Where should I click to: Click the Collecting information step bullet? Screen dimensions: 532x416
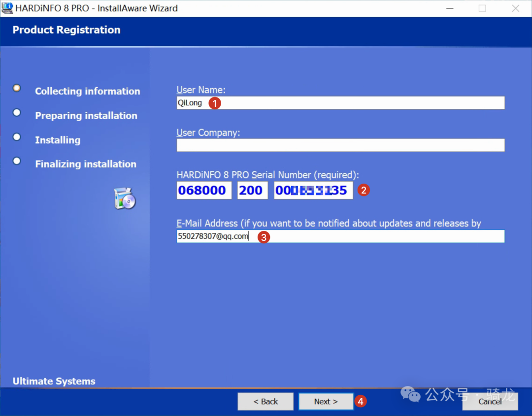coord(17,88)
